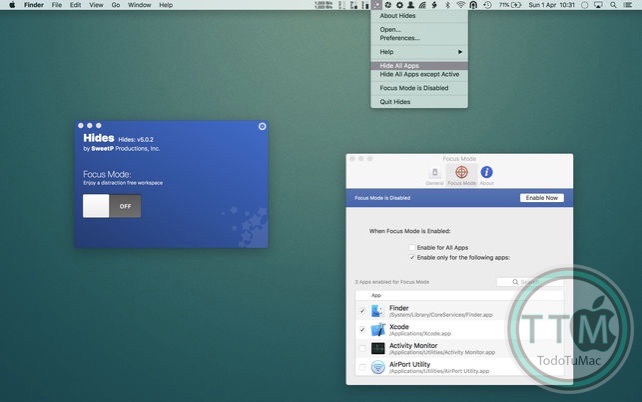Click the Xcode app icon in the list

pos(378,330)
